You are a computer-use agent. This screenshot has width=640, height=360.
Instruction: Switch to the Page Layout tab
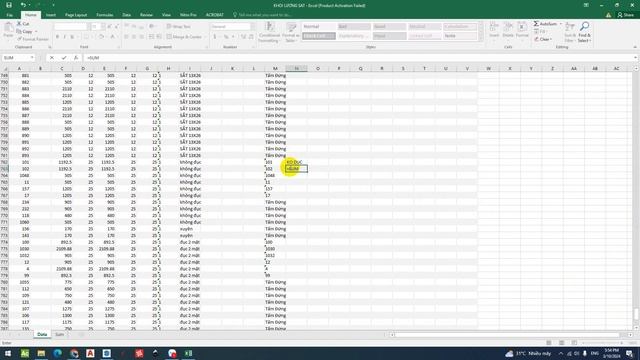[x=76, y=15]
